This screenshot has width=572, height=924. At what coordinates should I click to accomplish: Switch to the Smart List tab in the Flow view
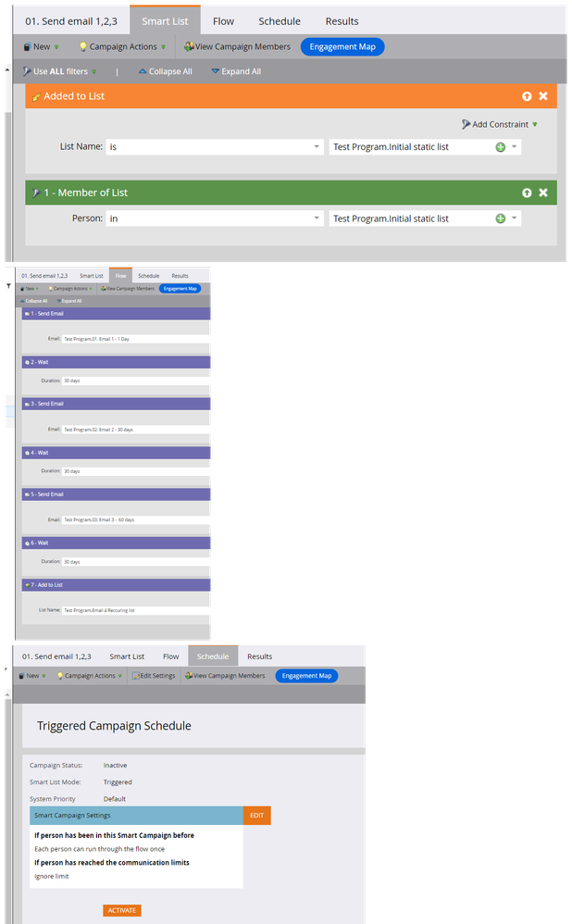click(x=92, y=276)
